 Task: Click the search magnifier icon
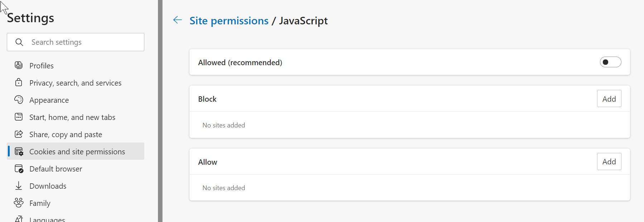(x=19, y=42)
